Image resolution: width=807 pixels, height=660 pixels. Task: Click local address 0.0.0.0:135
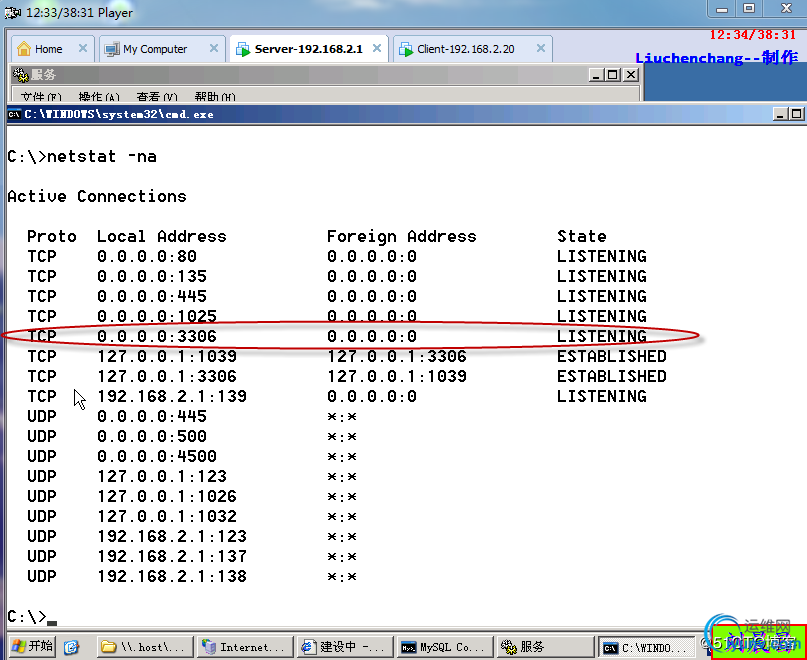(x=152, y=276)
